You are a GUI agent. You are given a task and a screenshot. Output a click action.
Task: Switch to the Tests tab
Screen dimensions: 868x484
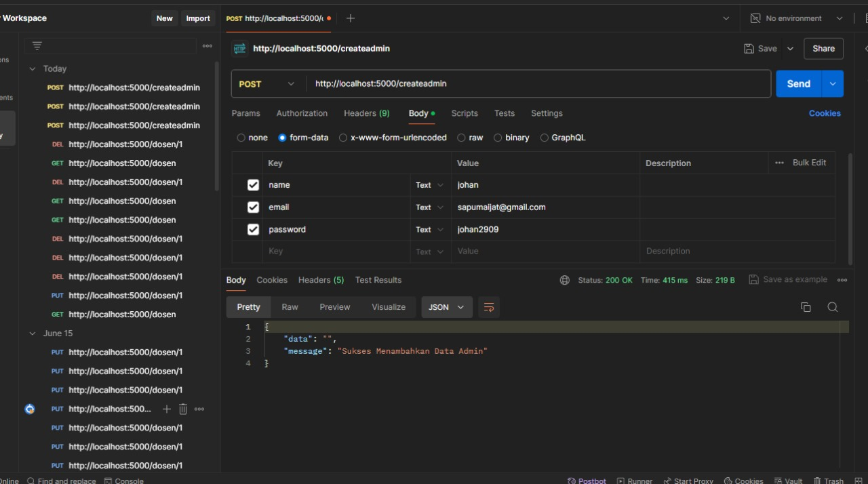[505, 113]
